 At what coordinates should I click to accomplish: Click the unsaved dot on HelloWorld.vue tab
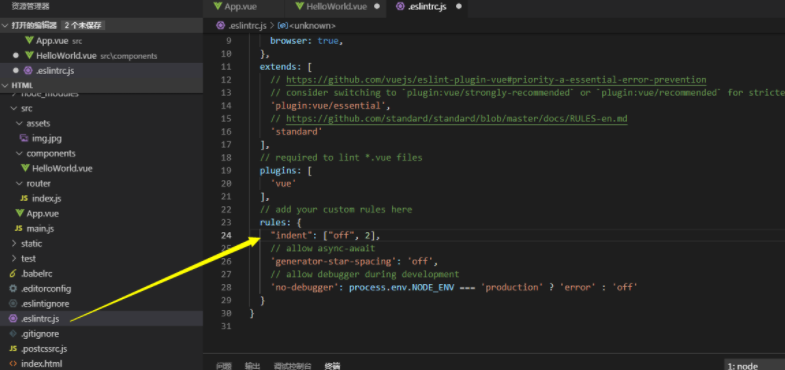click(377, 7)
